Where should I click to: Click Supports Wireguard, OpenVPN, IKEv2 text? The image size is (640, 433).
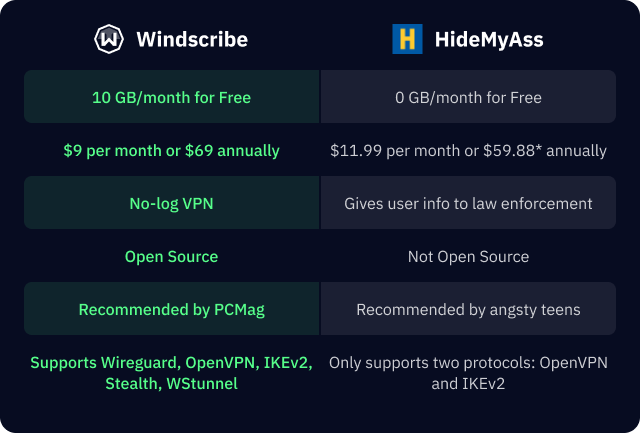click(x=171, y=363)
